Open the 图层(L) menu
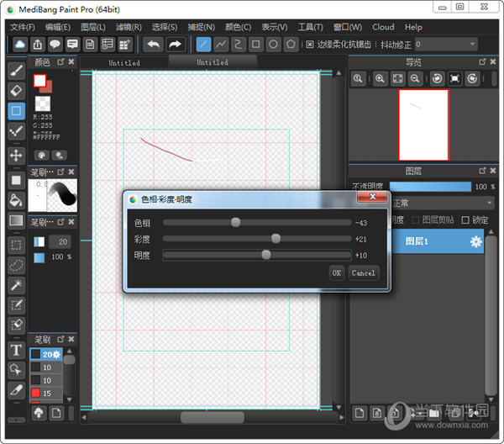Screen dimensions: 504x444 [x=93, y=28]
